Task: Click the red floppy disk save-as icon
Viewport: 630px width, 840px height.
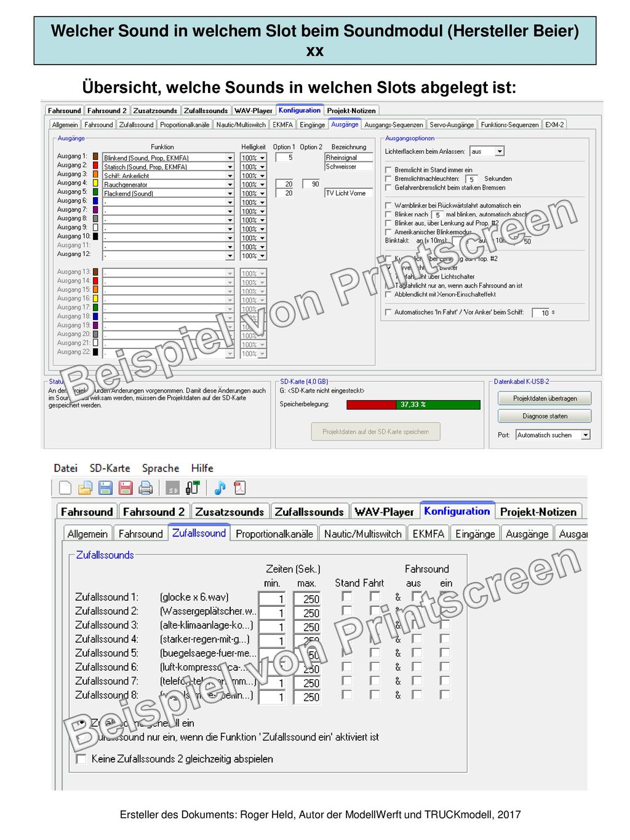Action: 126,488
